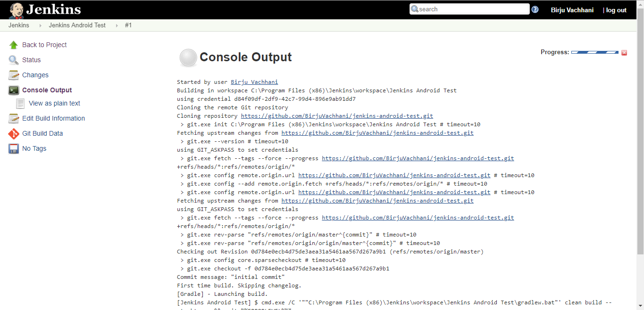The width and height of the screenshot is (644, 310).
Task: Open Status via the magnifying glass icon
Action: [x=13, y=59]
